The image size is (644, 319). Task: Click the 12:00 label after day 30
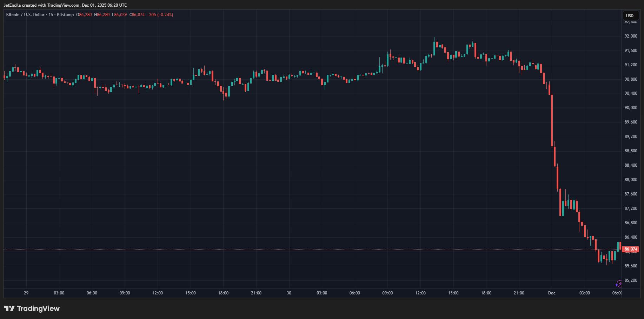[420, 293]
